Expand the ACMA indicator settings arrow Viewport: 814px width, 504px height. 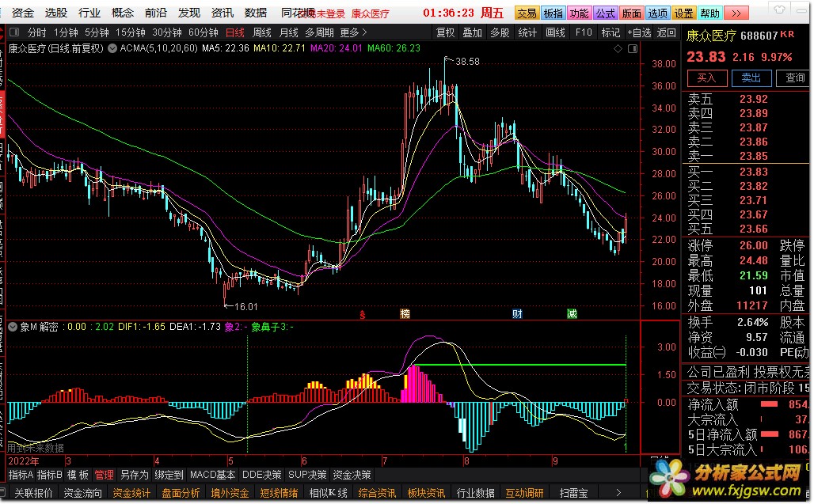[112, 48]
